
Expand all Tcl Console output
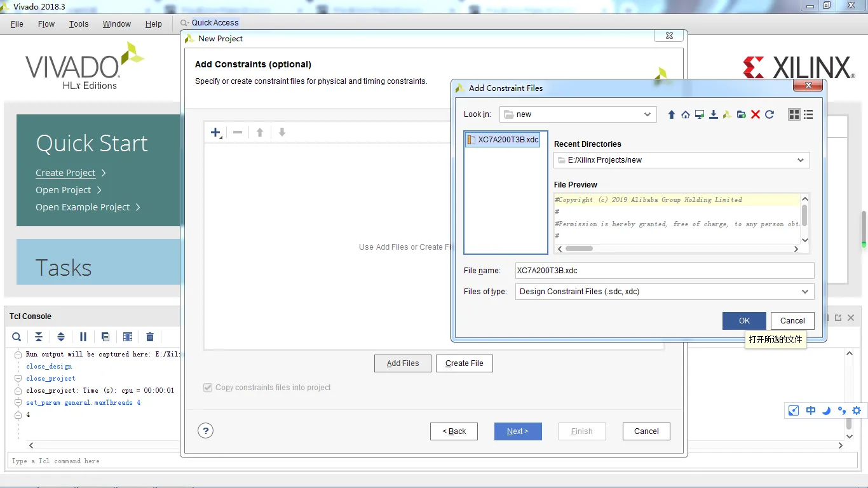[61, 337]
